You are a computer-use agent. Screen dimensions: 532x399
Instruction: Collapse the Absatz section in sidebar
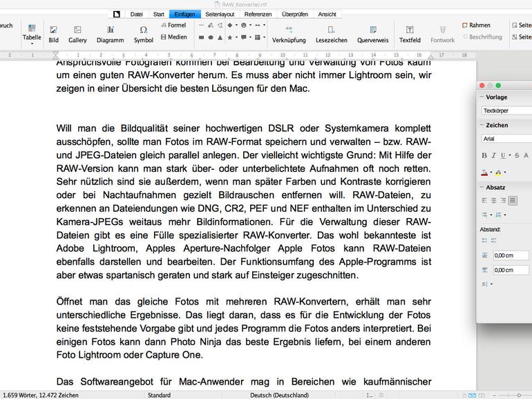point(482,187)
